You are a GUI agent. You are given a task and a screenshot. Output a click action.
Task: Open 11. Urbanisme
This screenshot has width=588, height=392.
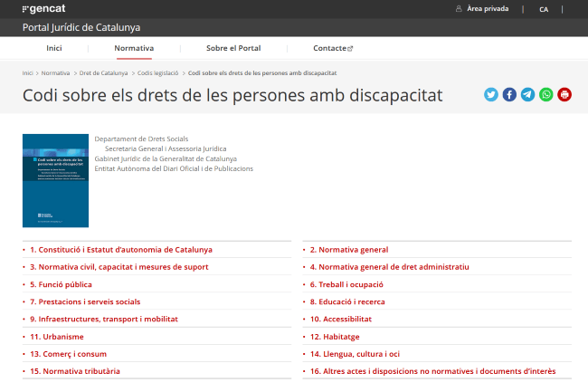click(57, 337)
